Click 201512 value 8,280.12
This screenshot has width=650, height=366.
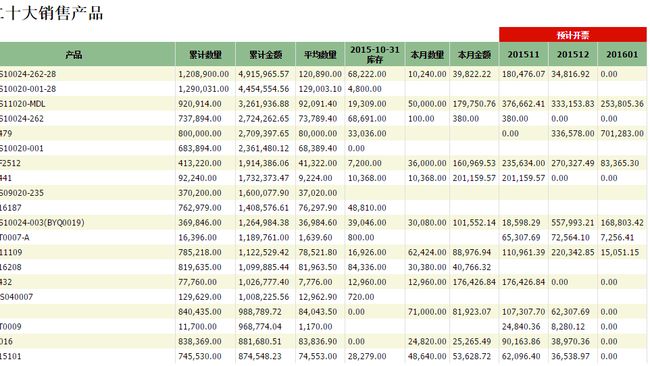point(568,327)
